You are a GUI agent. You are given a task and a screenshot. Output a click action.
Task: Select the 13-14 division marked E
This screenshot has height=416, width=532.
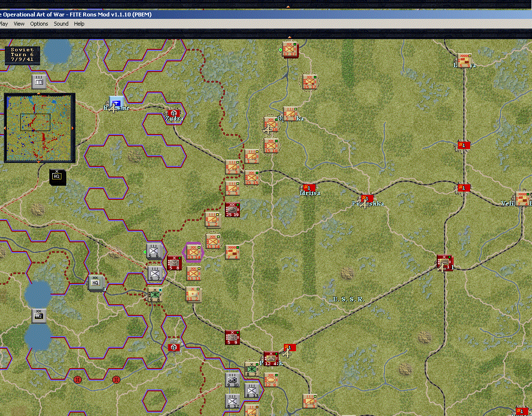(x=213, y=241)
